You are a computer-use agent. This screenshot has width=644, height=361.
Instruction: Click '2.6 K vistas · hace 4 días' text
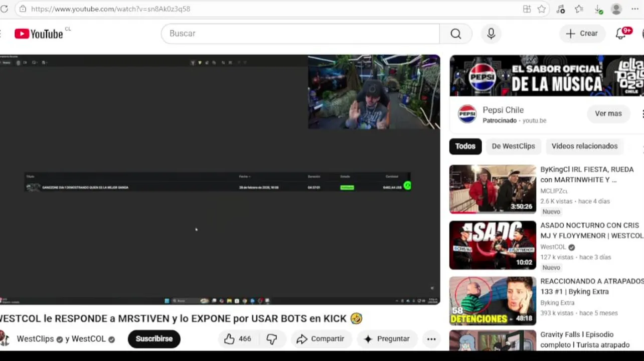pyautogui.click(x=575, y=201)
